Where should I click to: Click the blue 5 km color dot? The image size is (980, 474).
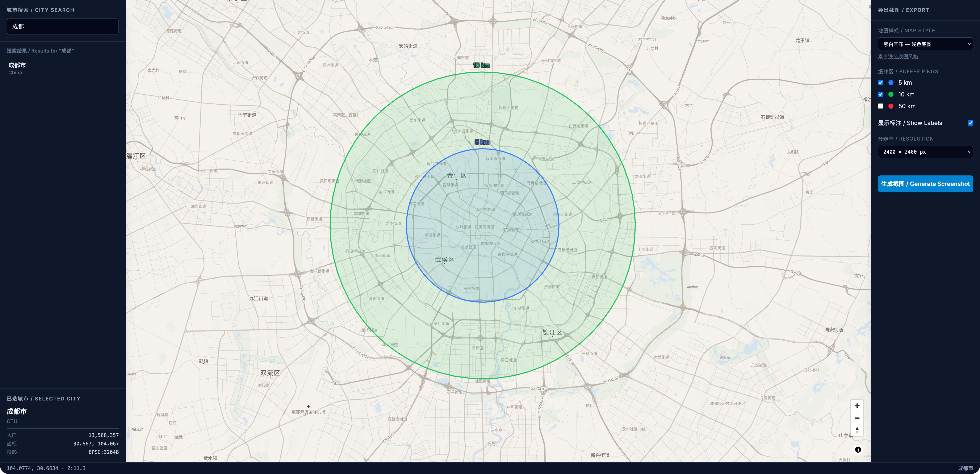pos(891,83)
